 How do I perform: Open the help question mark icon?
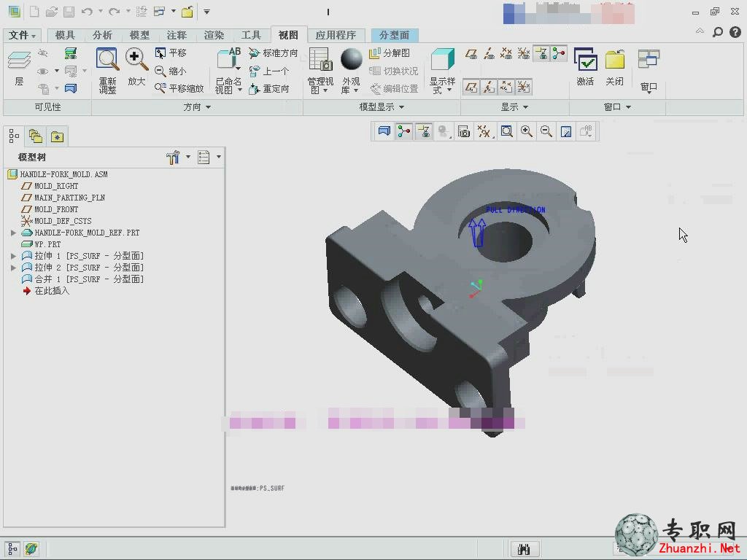tap(735, 32)
